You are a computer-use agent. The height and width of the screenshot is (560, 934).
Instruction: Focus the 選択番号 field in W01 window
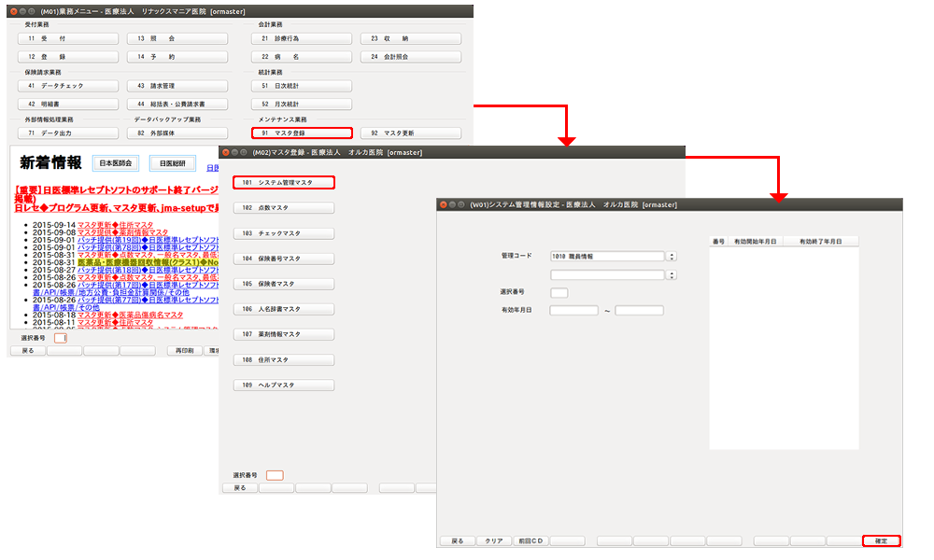coord(559,293)
